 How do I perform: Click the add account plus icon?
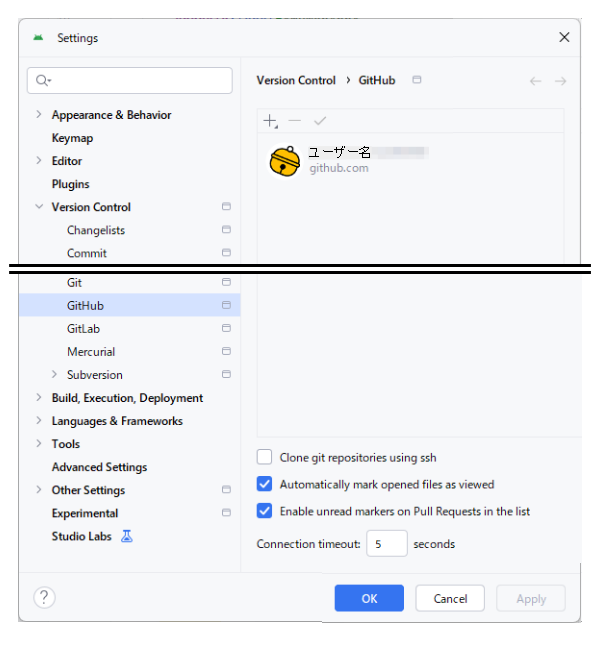pyautogui.click(x=270, y=121)
